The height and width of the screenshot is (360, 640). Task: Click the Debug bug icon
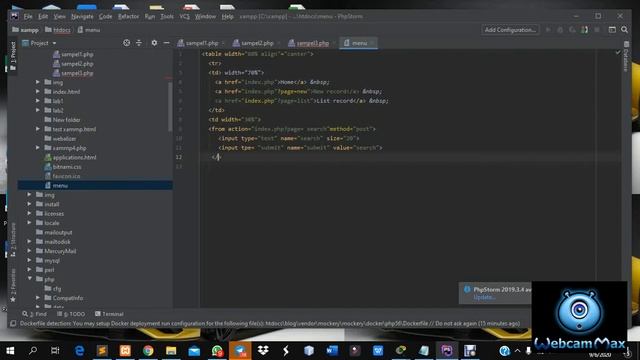tap(560, 30)
